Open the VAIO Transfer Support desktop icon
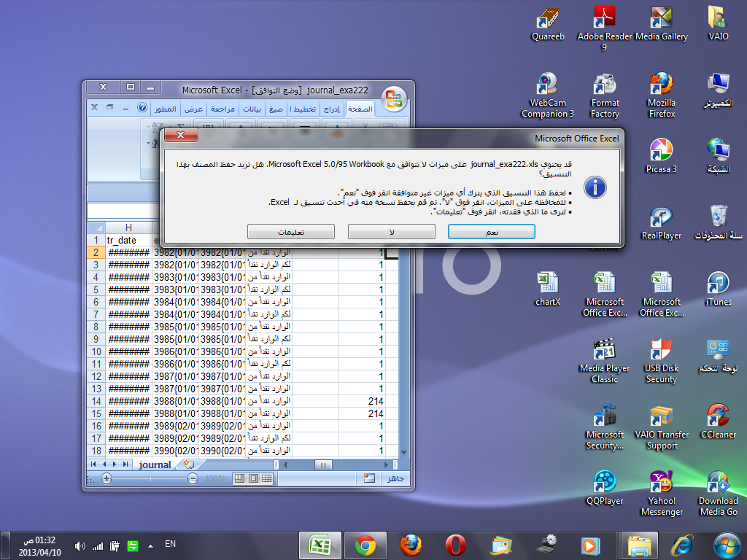 tap(661, 427)
